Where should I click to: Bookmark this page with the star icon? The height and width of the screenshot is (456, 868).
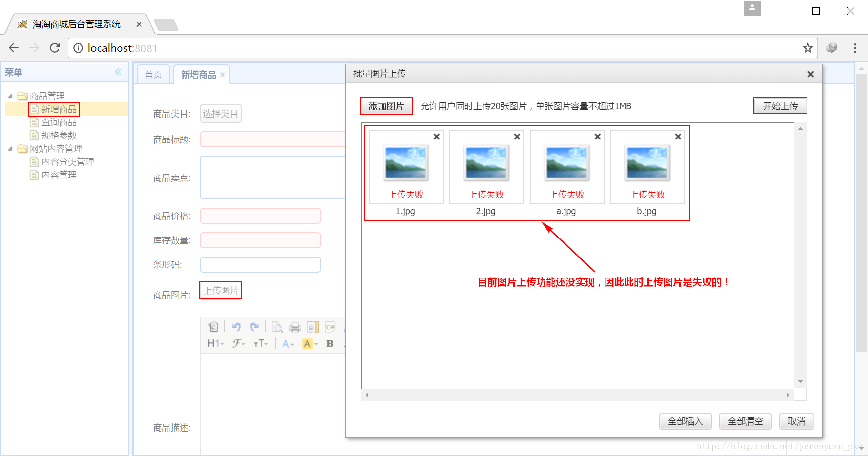[x=808, y=48]
